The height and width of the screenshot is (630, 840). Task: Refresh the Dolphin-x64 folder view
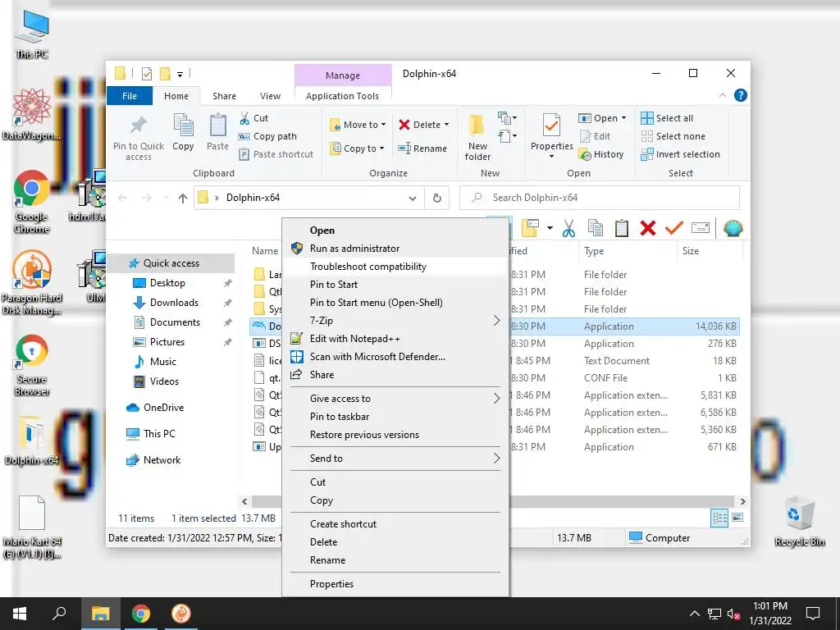437,199
